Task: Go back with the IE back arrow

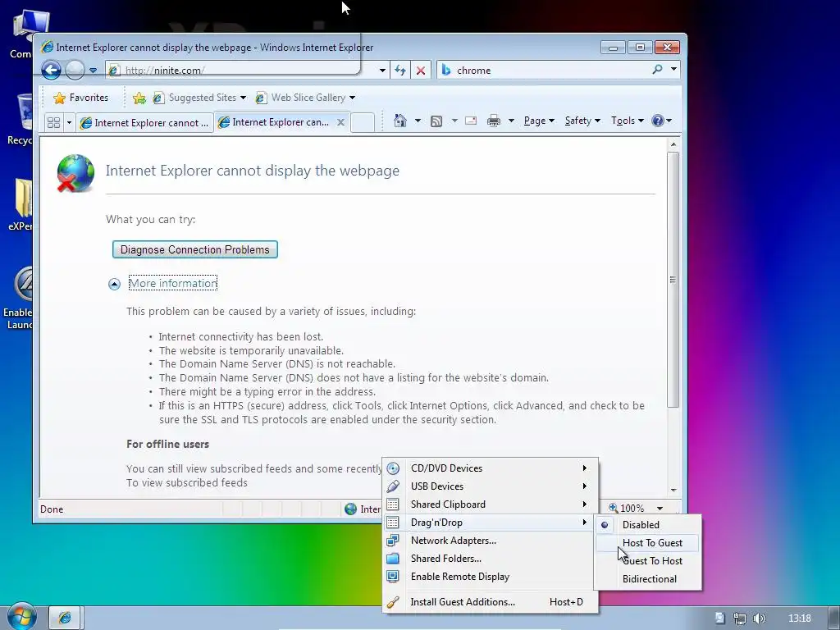Action: (x=52, y=71)
